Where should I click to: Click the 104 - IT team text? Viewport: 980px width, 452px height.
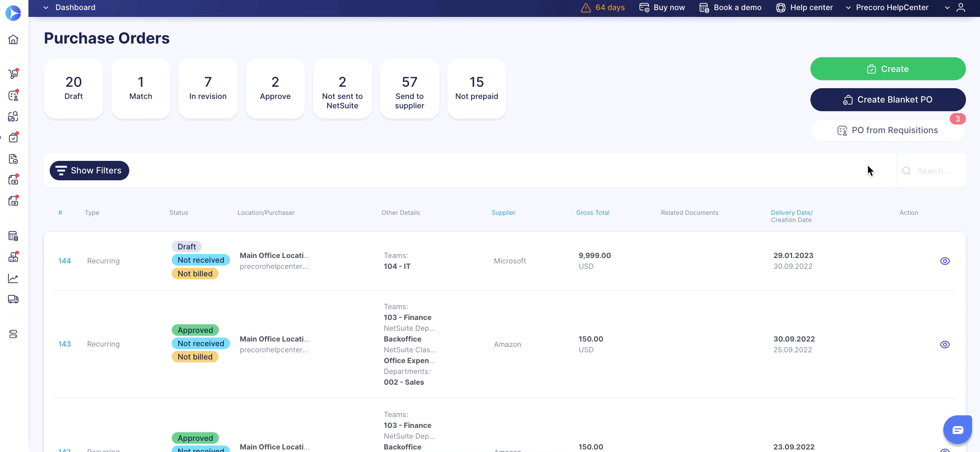397,267
